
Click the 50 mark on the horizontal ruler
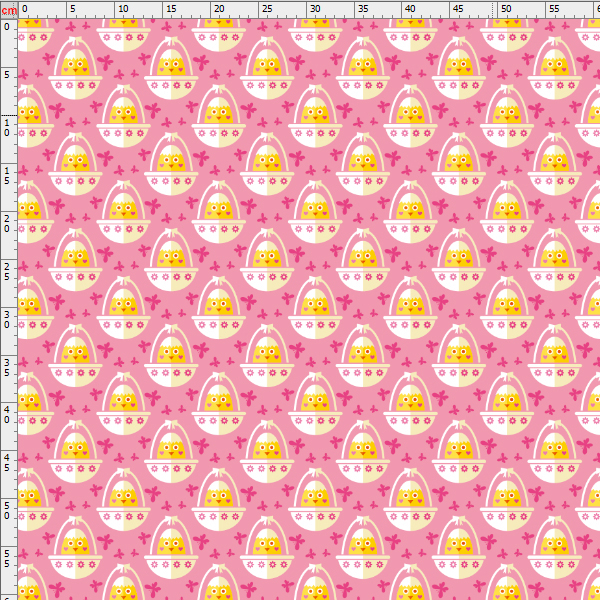(x=506, y=8)
